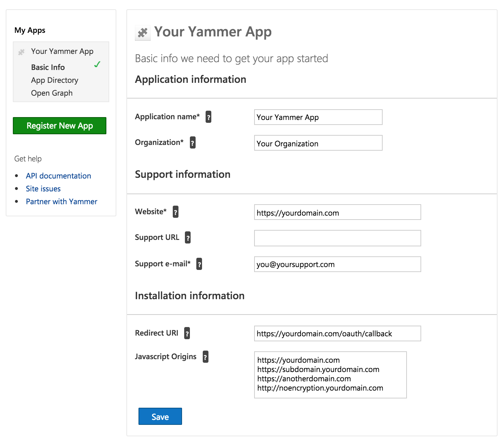Click the Application information heading
The image size is (504, 442).
[x=191, y=79]
